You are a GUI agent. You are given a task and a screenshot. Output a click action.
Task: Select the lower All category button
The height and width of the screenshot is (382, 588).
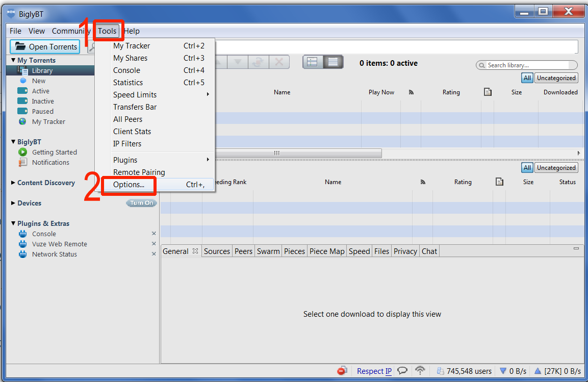point(527,168)
